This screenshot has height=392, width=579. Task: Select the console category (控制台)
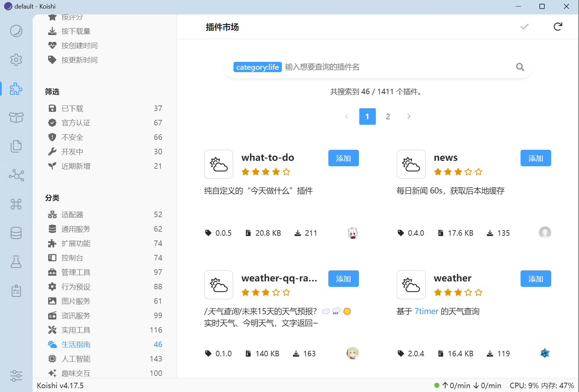[105, 258]
